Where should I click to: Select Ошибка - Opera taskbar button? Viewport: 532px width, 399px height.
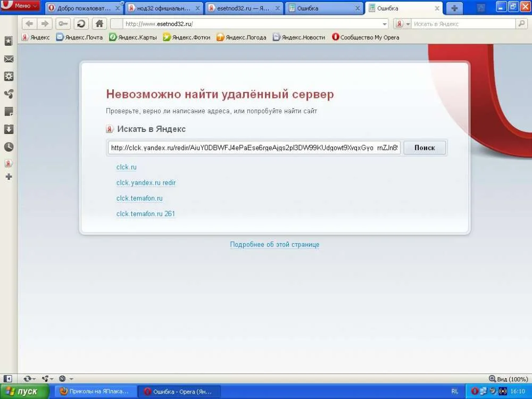pos(179,392)
